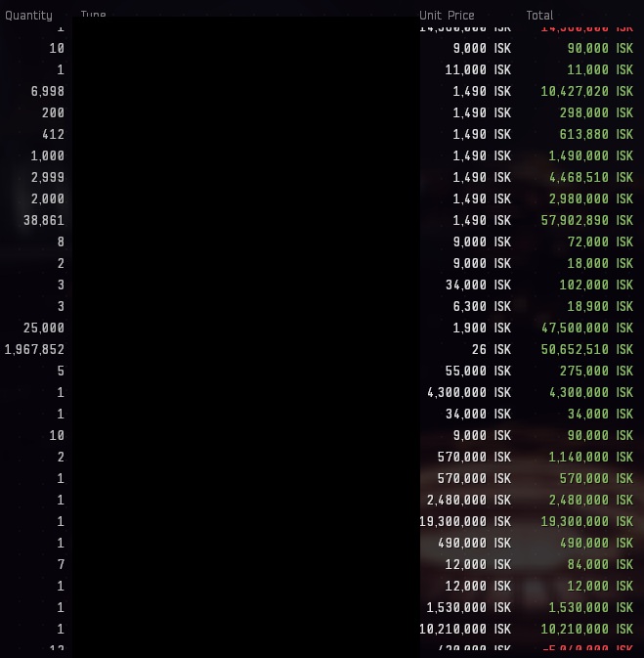644x658 pixels.
Task: Click the quantity 1,000 cell
Action: (x=48, y=155)
